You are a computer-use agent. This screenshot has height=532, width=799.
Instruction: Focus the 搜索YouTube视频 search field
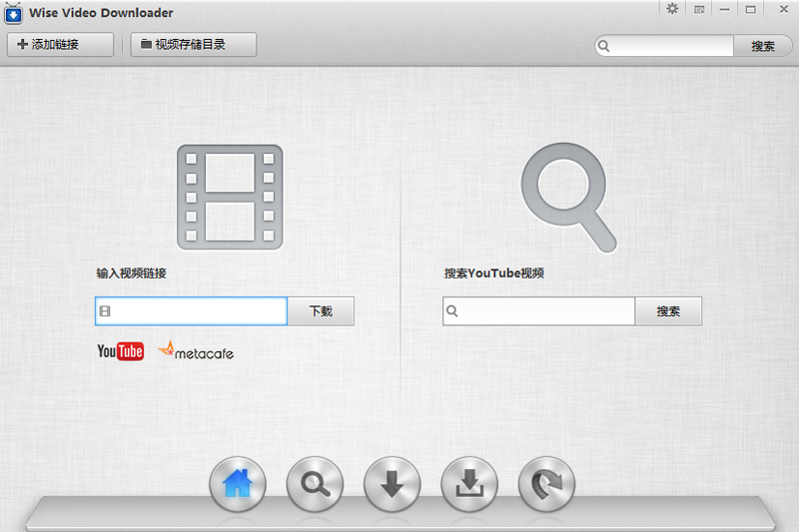538,311
